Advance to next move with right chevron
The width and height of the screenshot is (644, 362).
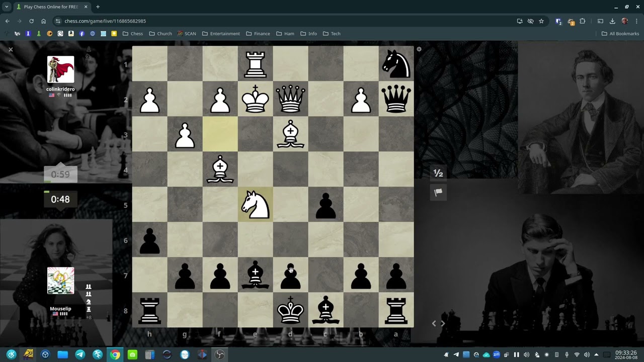pyautogui.click(x=443, y=323)
